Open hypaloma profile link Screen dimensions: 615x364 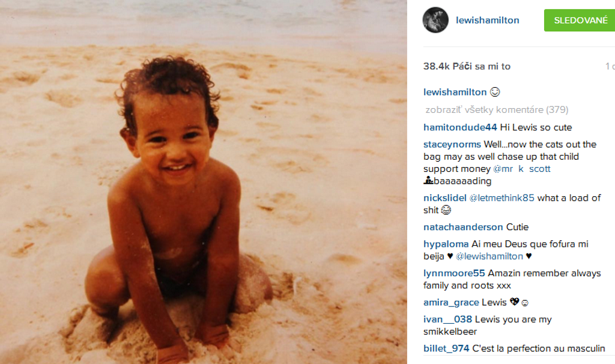(446, 244)
